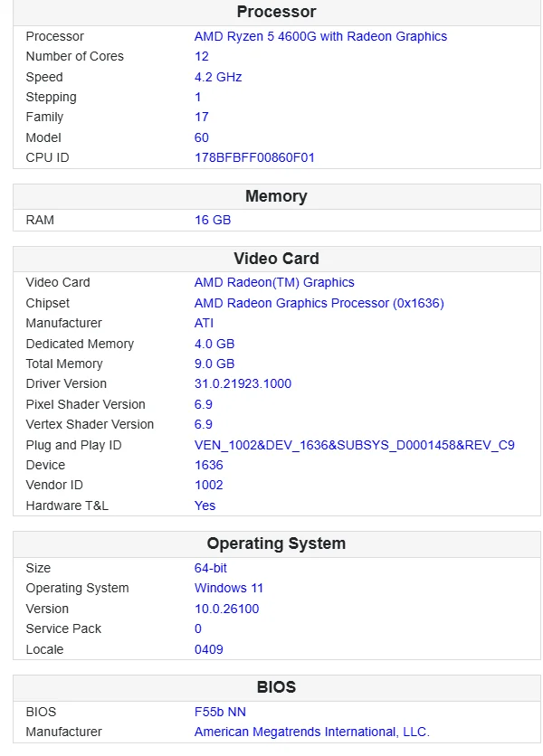Click the Stepping label
This screenshot has width=543, height=756.
52,97
